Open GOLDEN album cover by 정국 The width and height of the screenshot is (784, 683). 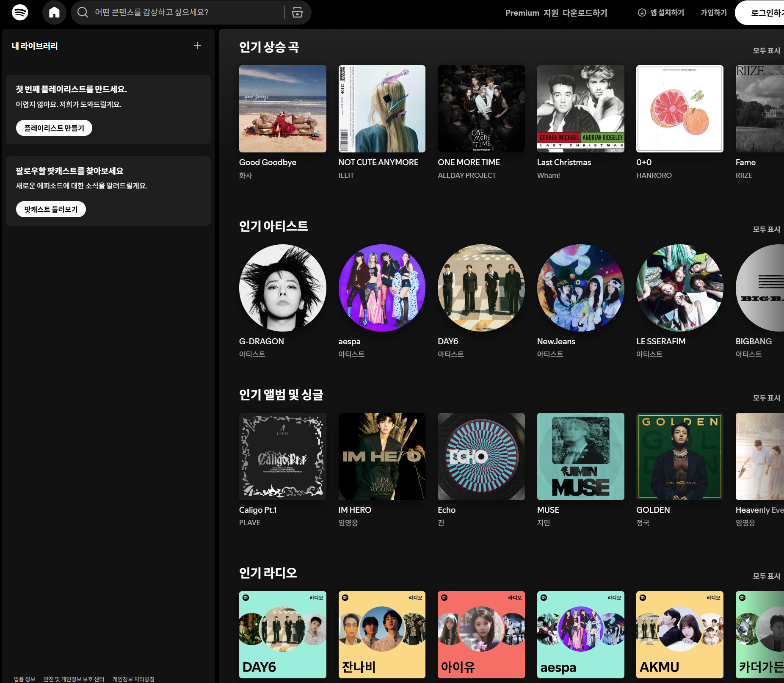click(680, 456)
